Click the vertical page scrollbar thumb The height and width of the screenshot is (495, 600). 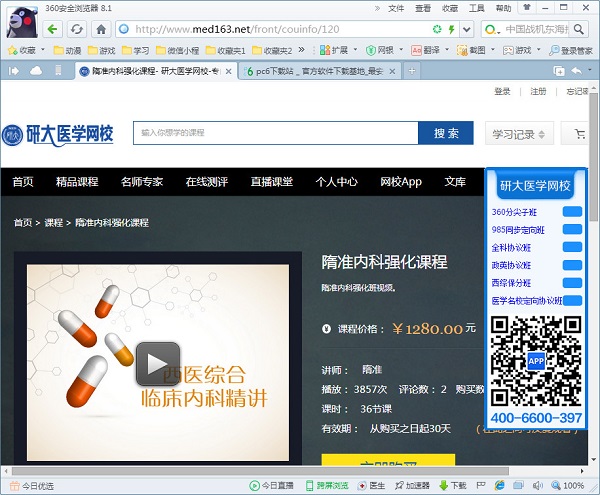(593, 156)
